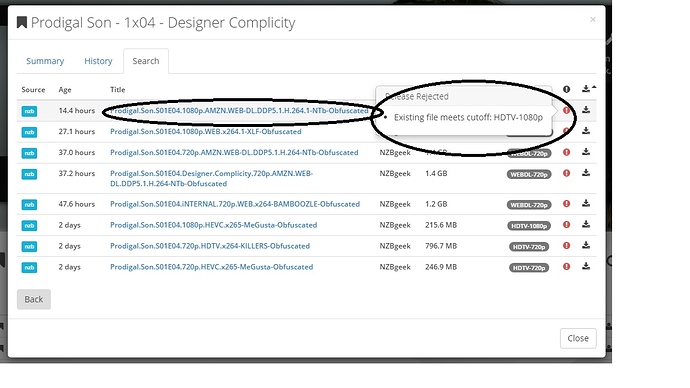690x388 pixels.
Task: Download the 14.4 hours NTb release
Action: [x=586, y=110]
